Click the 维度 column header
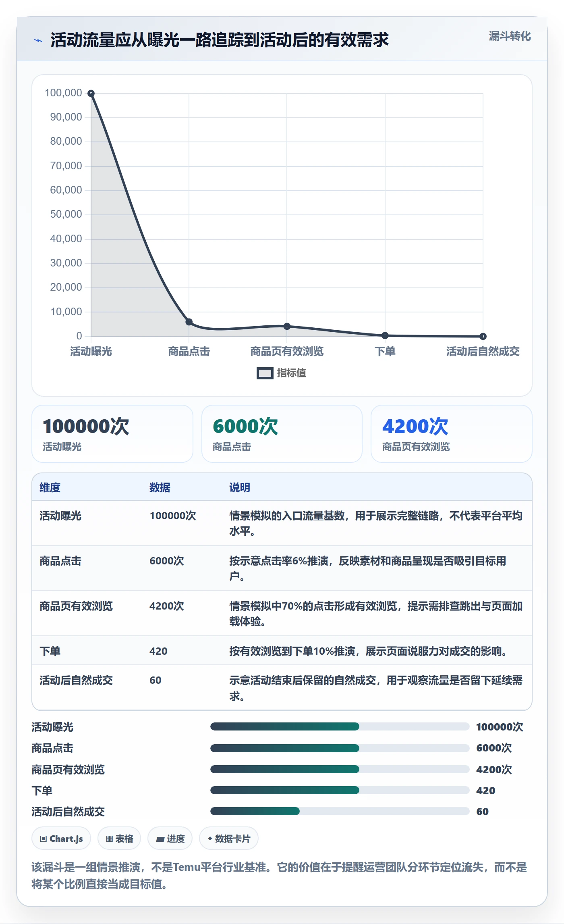Image resolution: width=564 pixels, height=924 pixels. (50, 487)
